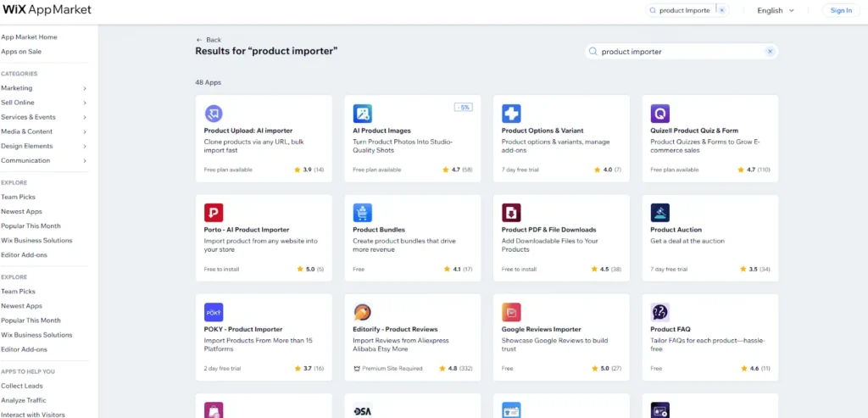The image size is (868, 418).
Task: Open Product Auction gavel icon
Action: tap(659, 213)
